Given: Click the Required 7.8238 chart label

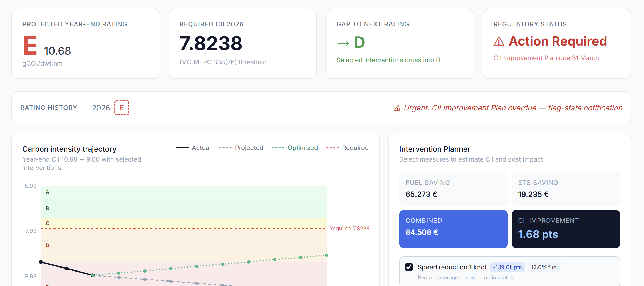Looking at the screenshot, I should pyautogui.click(x=349, y=229).
